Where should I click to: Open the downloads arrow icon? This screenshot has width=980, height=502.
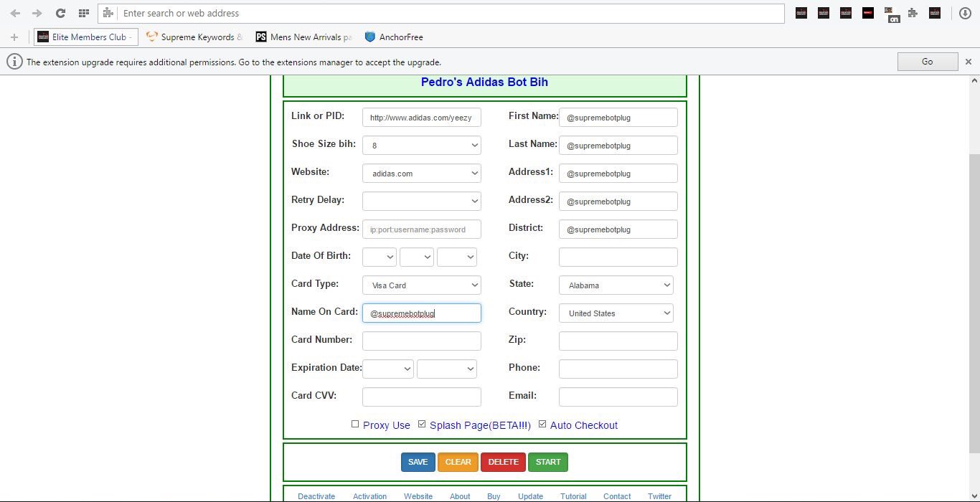[966, 13]
